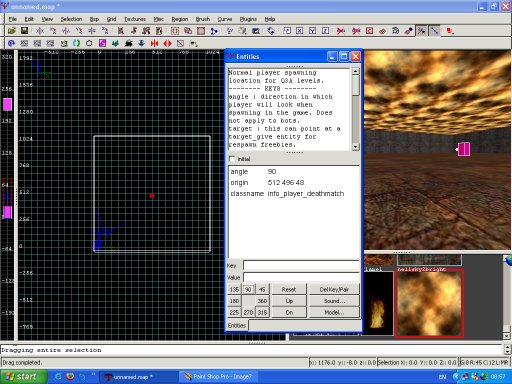This screenshot has width=512, height=384.
Task: Click the entity description scroll-down arrow
Action: pos(356,146)
